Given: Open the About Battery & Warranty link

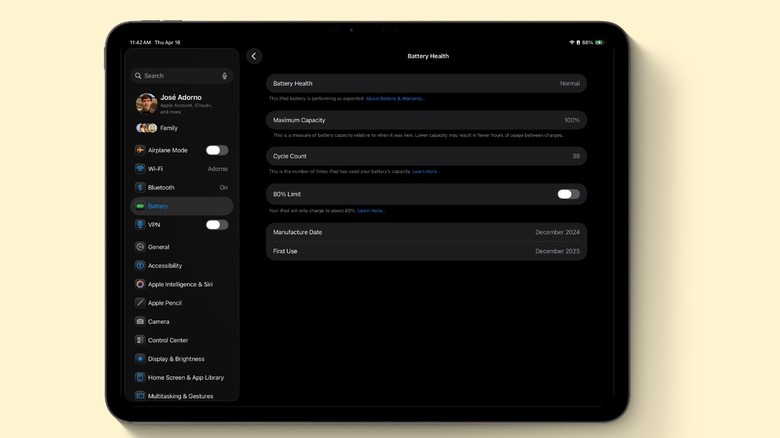Looking at the screenshot, I should pyautogui.click(x=395, y=99).
